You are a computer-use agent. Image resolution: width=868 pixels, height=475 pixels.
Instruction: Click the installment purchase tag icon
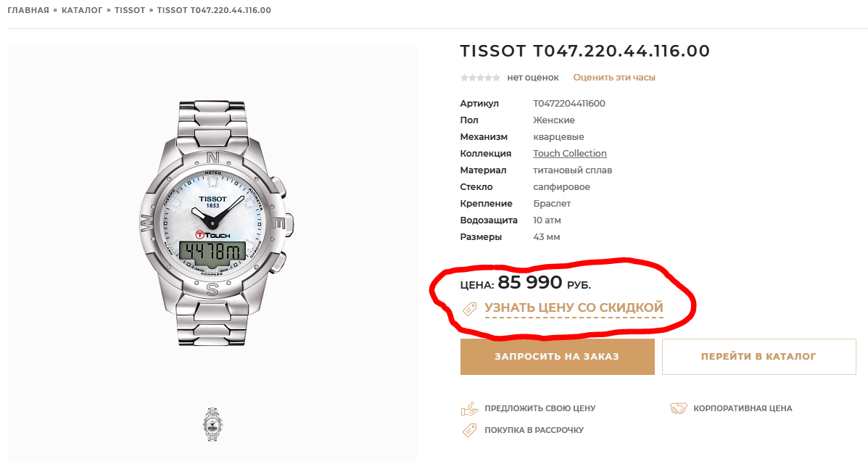470,430
